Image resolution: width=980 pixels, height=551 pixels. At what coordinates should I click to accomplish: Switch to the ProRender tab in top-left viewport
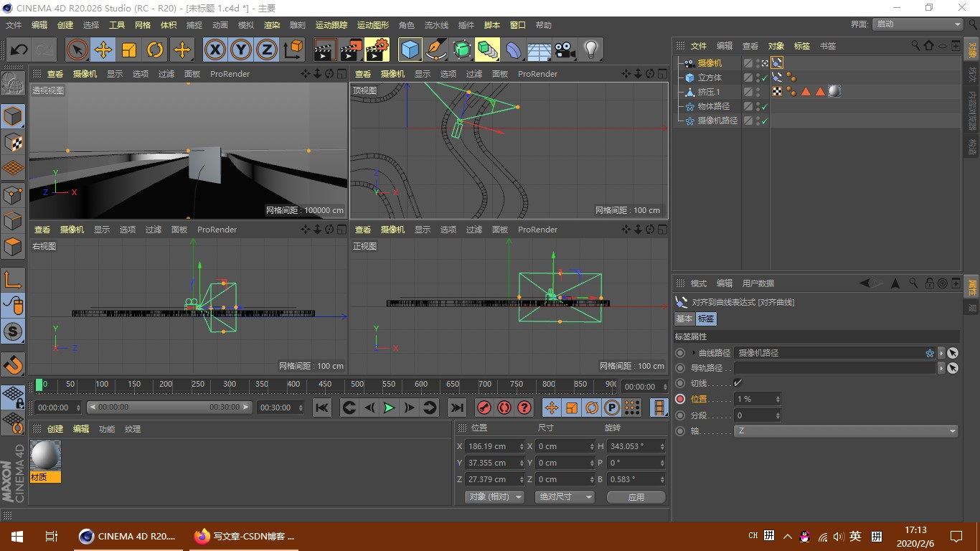tap(230, 73)
